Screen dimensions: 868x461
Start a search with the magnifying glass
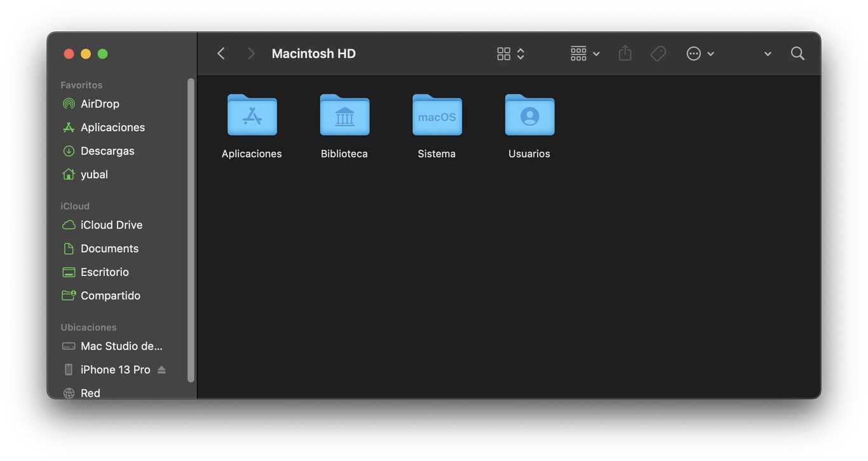[797, 53]
